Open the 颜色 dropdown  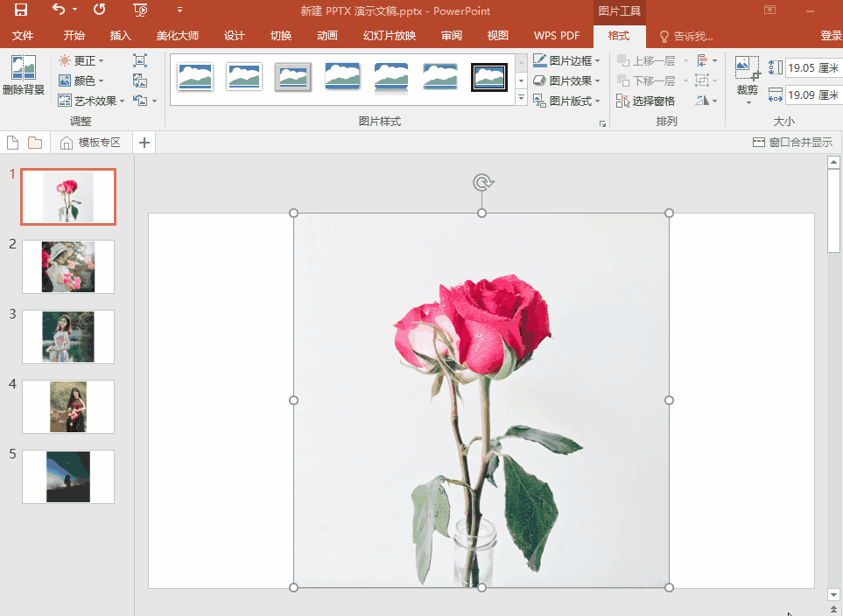click(81, 80)
